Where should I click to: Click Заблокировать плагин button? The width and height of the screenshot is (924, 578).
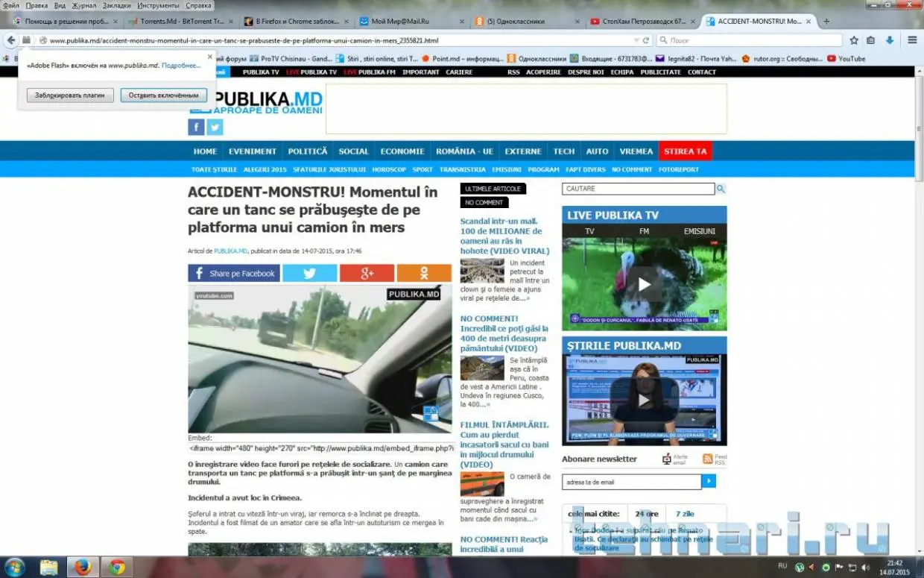click(x=70, y=95)
